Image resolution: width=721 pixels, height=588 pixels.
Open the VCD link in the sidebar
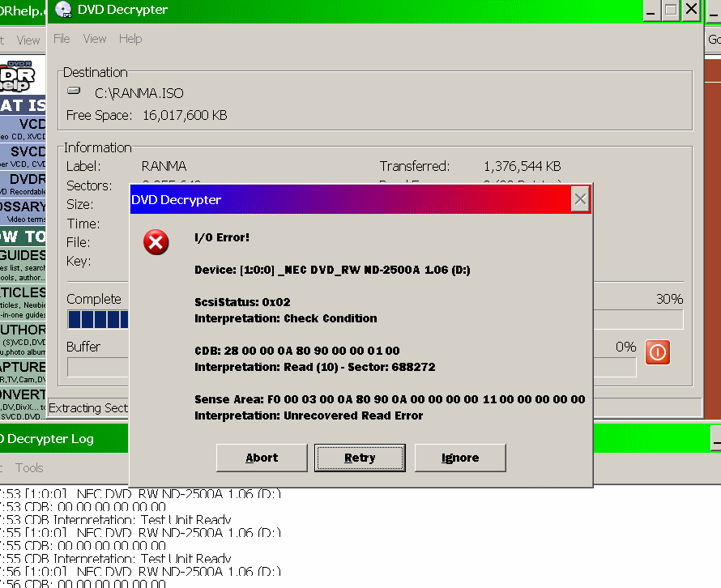(x=32, y=124)
